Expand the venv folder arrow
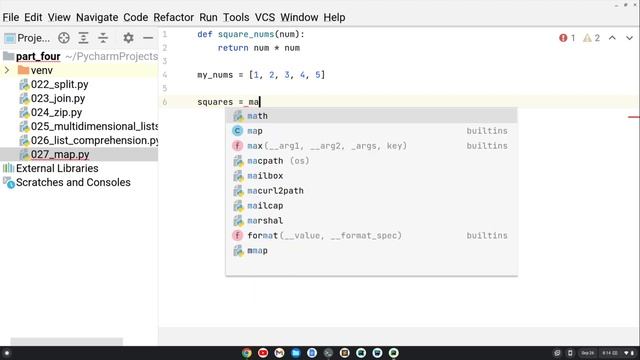Screen dimensions: 640x360 7,70
